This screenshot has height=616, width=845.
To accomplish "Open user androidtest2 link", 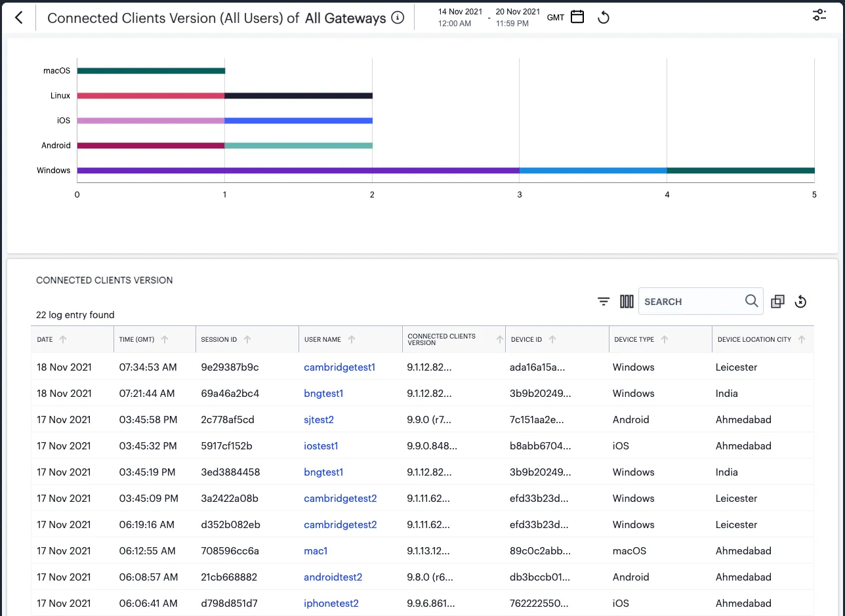I will click(x=333, y=577).
